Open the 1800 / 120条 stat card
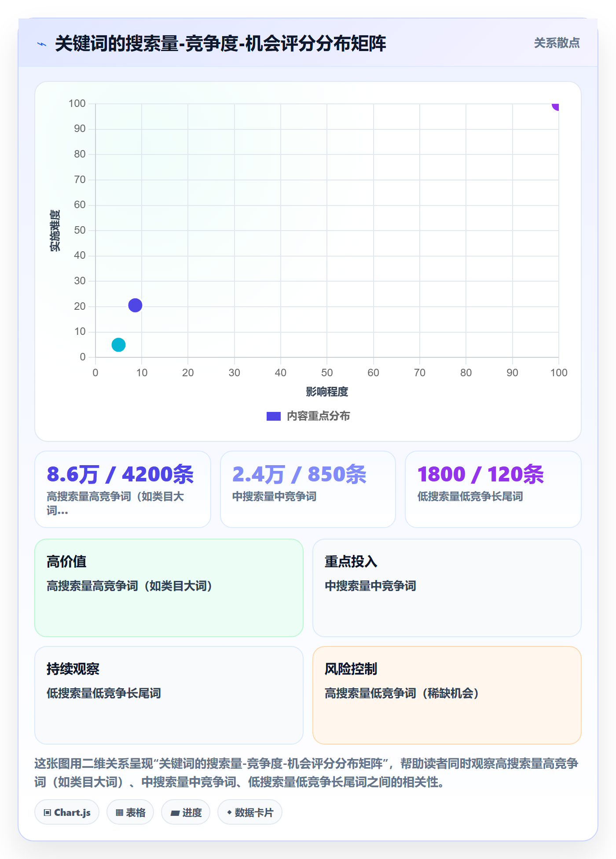This screenshot has height=859, width=616. [493, 489]
